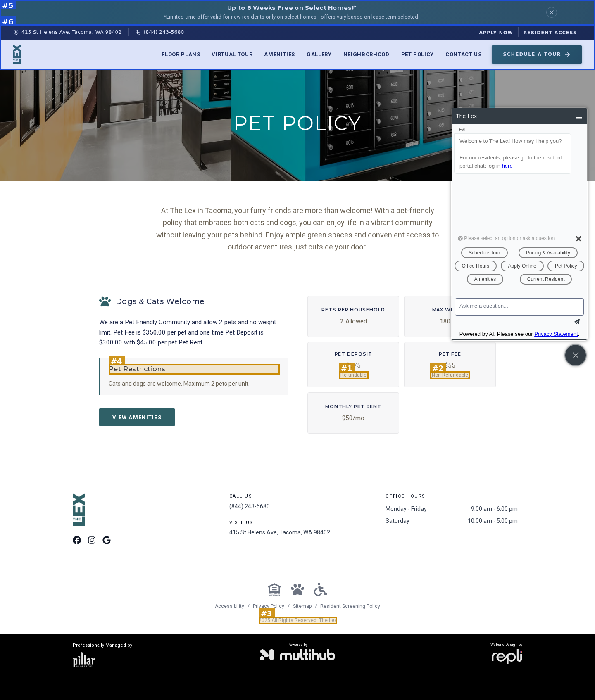Image resolution: width=595 pixels, height=700 pixels.
Task: Open the Accessibility footer link
Action: point(229,606)
